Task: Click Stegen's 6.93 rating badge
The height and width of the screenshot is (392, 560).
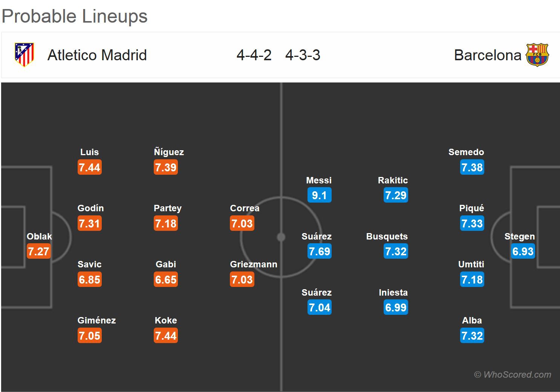Action: [523, 252]
